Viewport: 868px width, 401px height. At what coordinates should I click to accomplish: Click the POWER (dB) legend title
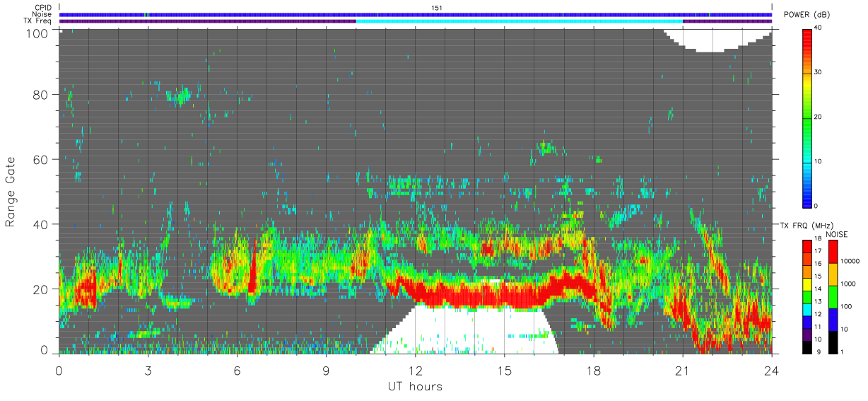point(807,15)
